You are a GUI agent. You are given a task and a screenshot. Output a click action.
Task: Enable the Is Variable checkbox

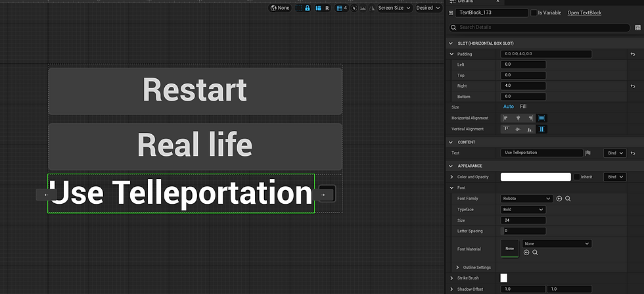point(534,12)
